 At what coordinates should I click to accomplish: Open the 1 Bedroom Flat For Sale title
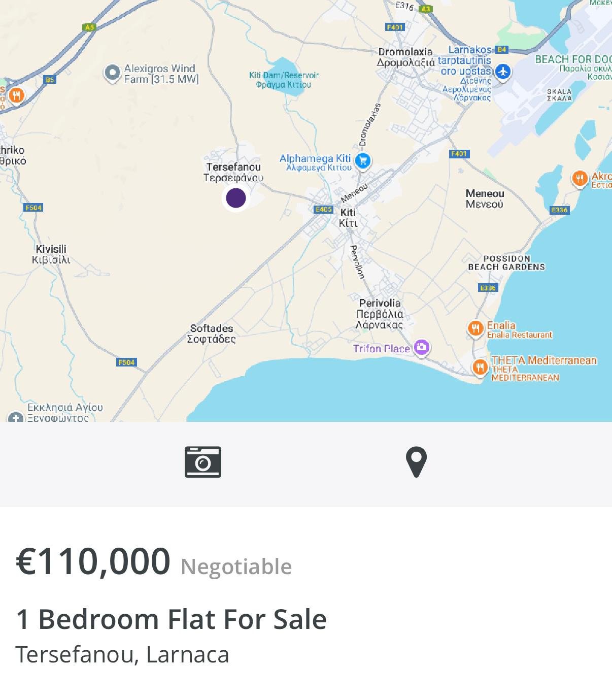tap(171, 619)
